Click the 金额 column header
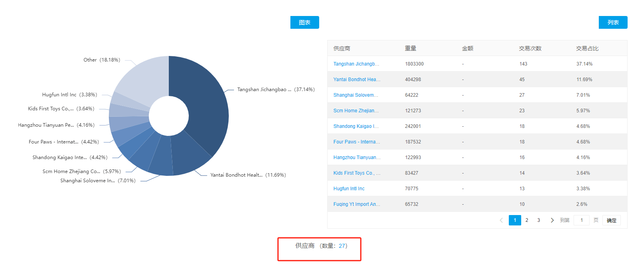Image resolution: width=644 pixels, height=273 pixels. 468,48
